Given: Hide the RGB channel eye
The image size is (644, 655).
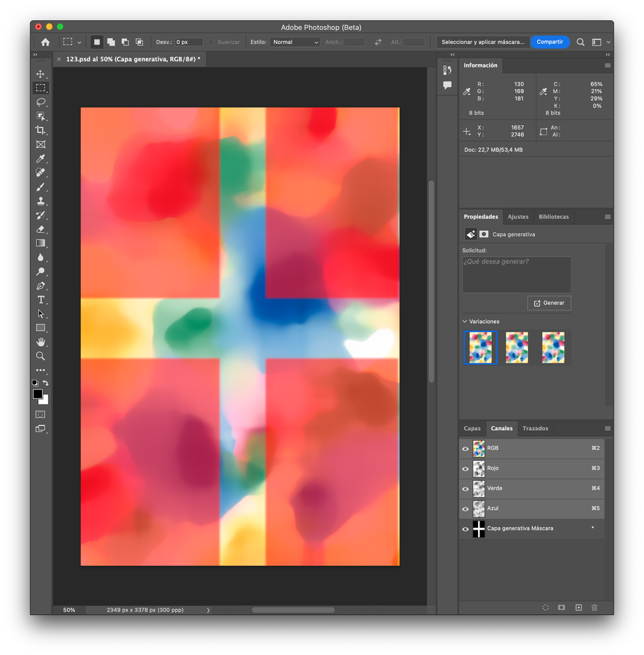Looking at the screenshot, I should point(465,448).
